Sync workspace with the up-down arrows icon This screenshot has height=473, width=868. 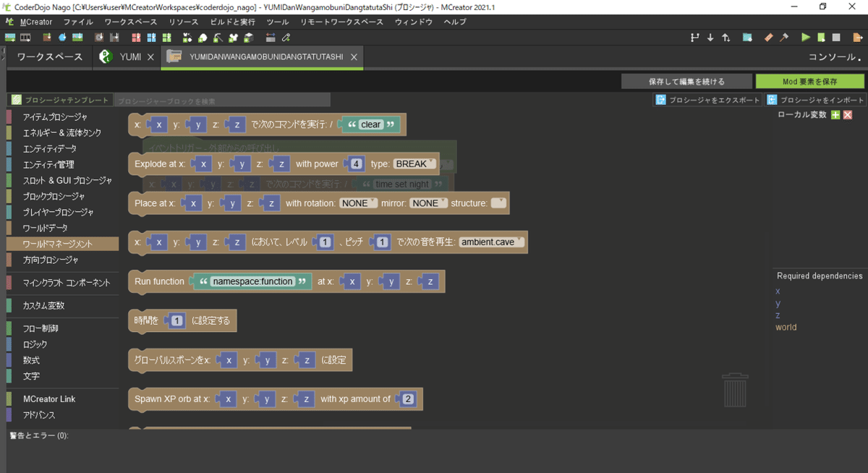coord(726,38)
